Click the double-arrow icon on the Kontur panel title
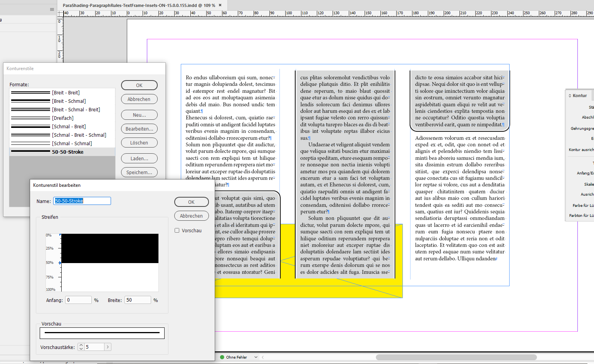 point(570,95)
